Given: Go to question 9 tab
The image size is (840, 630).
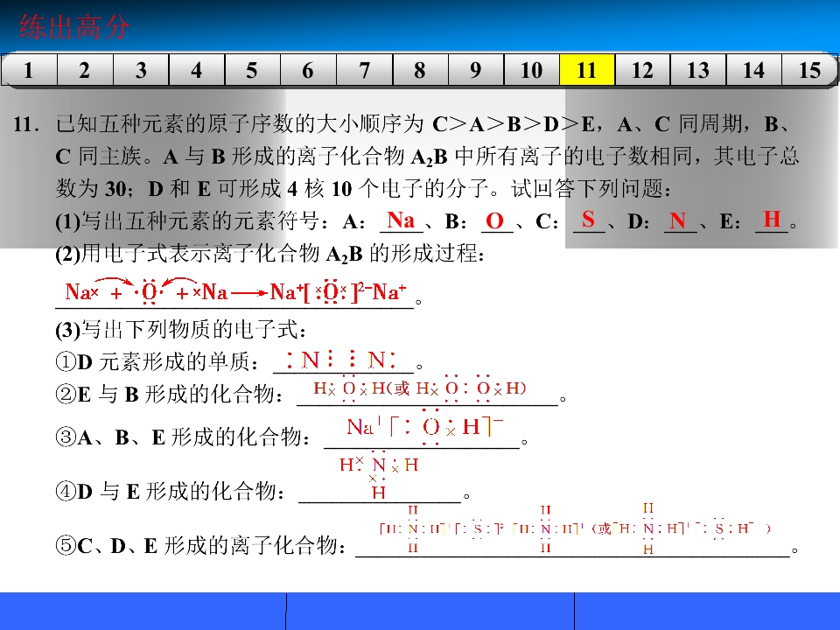Looking at the screenshot, I should point(476,70).
